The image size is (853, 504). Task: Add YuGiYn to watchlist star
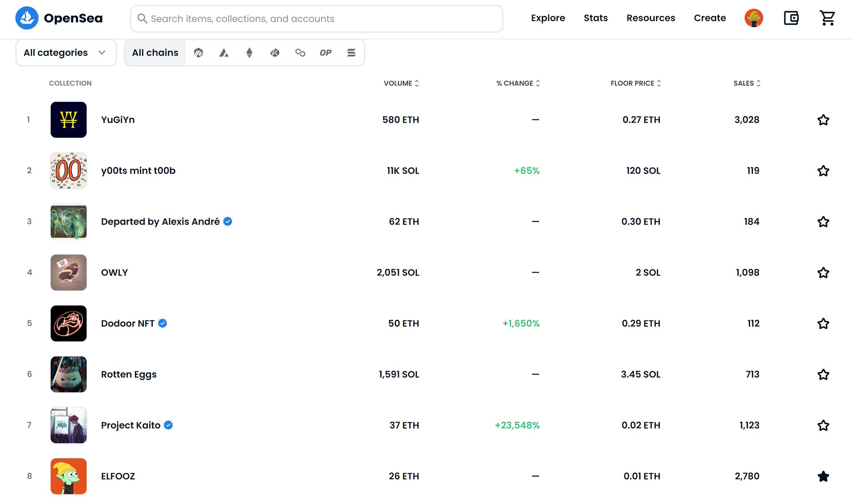click(x=823, y=120)
